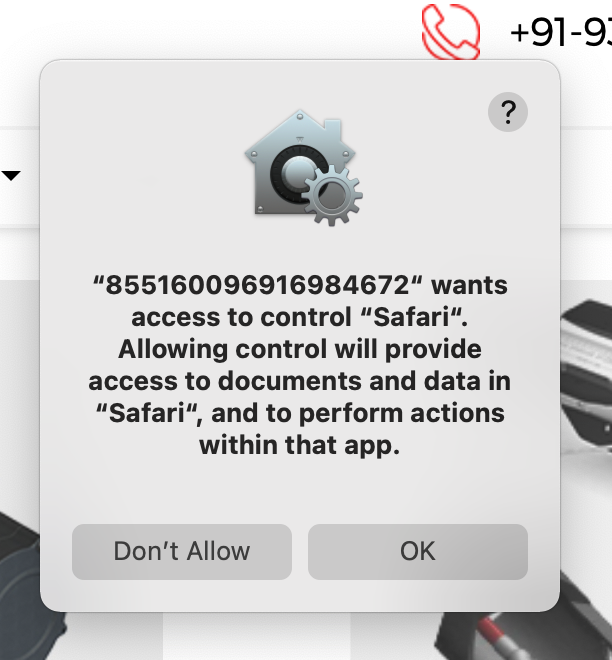Open the +91 phone number link
This screenshot has height=660, width=612.
[x=561, y=33]
